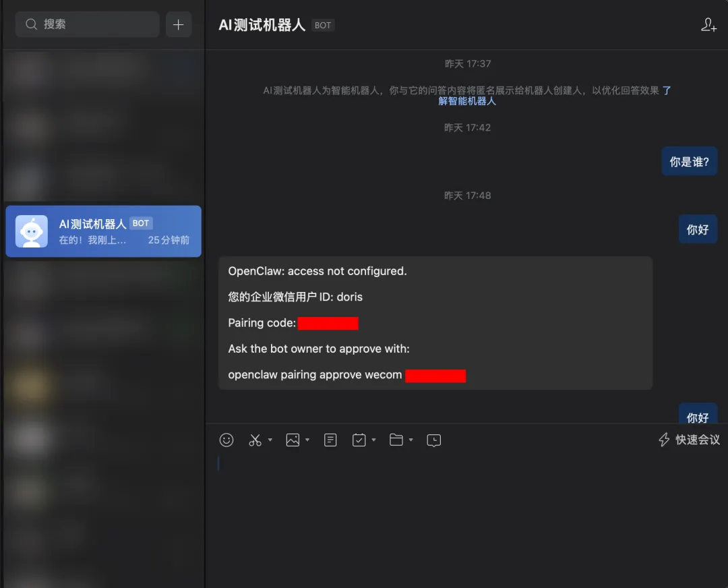Expand the image options dropdown arrow
Image resolution: width=728 pixels, height=588 pixels.
pos(307,440)
